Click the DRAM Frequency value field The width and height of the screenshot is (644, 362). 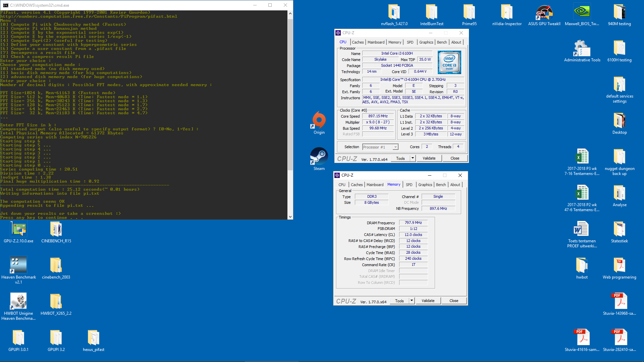pos(413,223)
